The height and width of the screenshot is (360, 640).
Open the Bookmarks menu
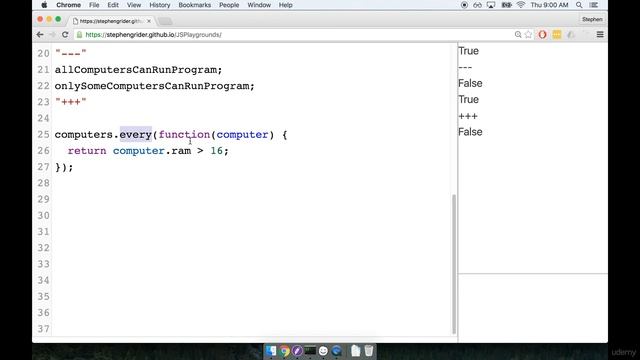point(194,5)
